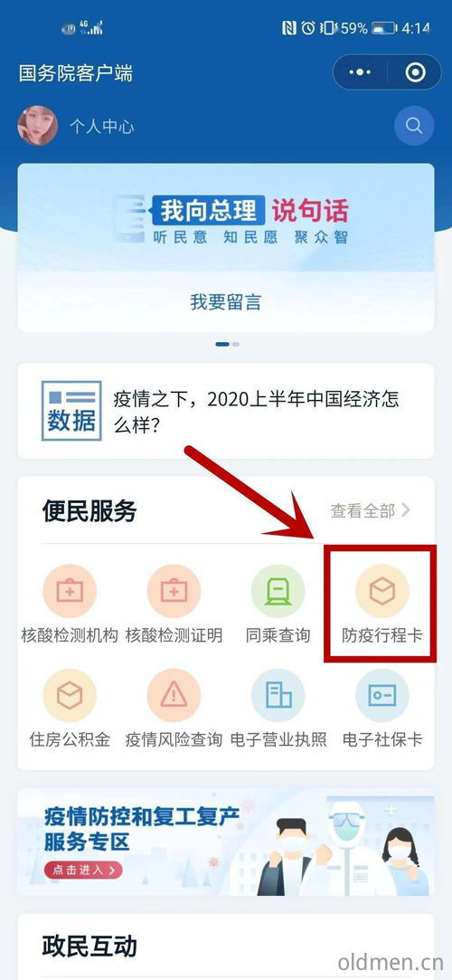Tap the 疫情风险查询 warning icon
Screen dimensions: 452x980
(x=174, y=695)
